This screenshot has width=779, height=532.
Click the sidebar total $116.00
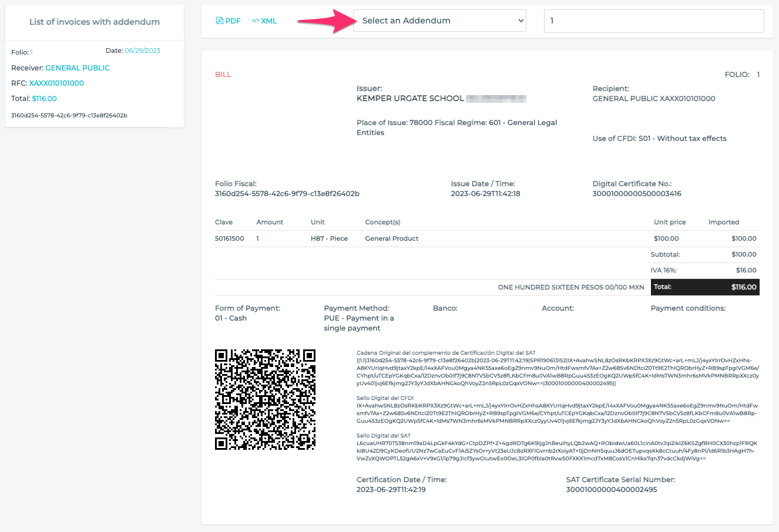[x=45, y=99]
